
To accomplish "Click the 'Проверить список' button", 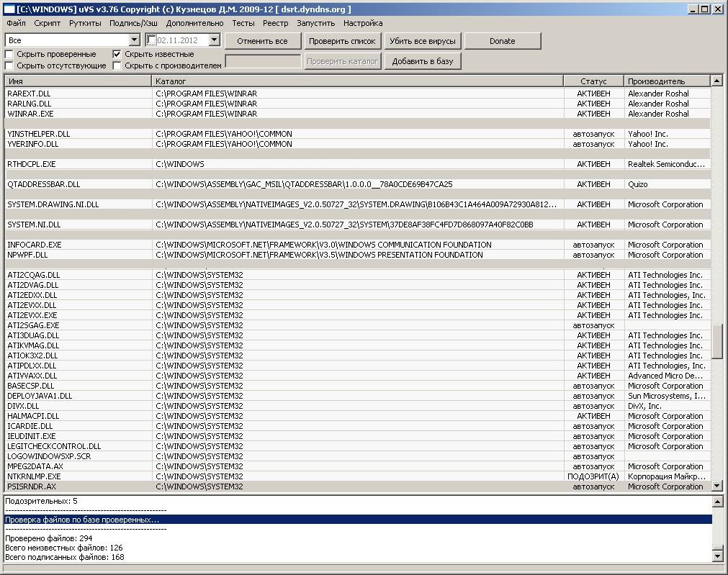I will [342, 41].
